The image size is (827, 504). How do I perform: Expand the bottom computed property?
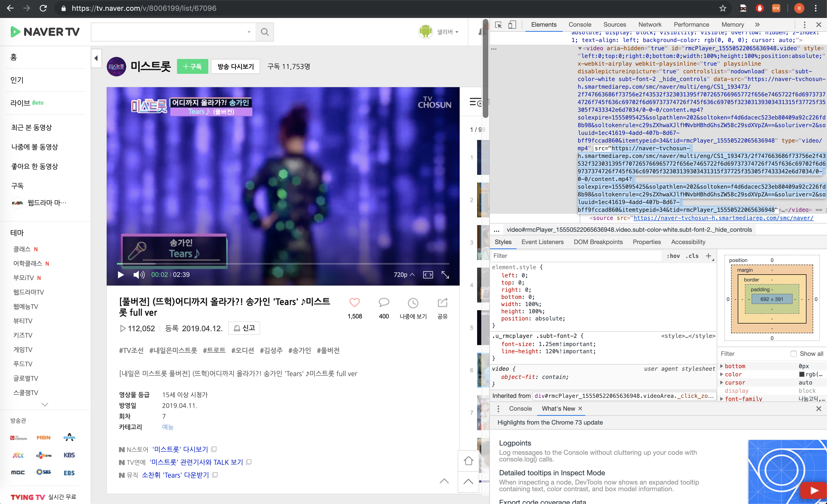click(722, 366)
